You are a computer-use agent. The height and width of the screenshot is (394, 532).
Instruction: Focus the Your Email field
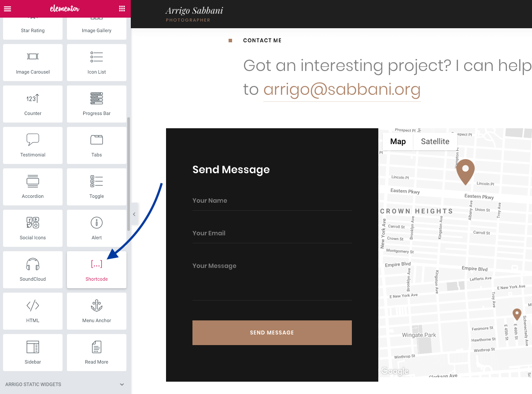click(272, 234)
